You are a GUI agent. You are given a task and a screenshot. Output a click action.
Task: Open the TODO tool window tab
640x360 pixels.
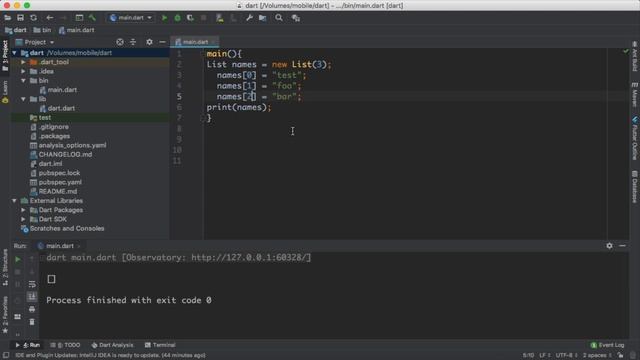(x=66, y=345)
